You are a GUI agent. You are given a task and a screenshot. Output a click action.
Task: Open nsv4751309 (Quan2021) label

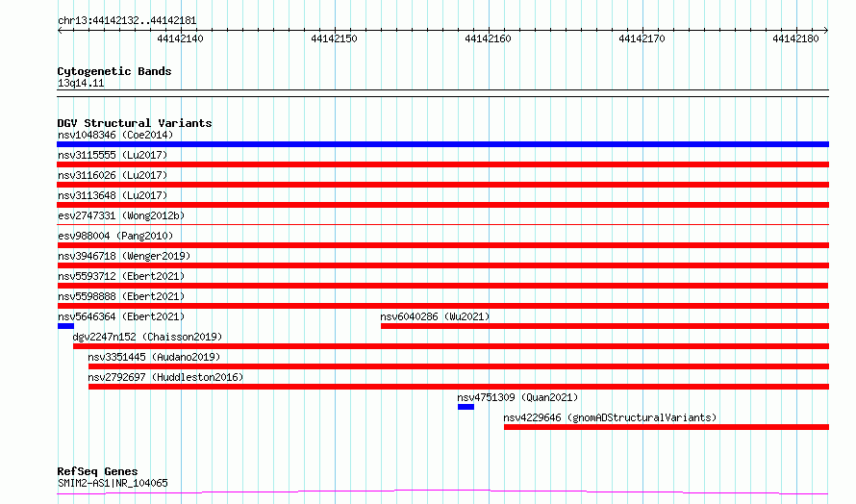[x=517, y=397]
